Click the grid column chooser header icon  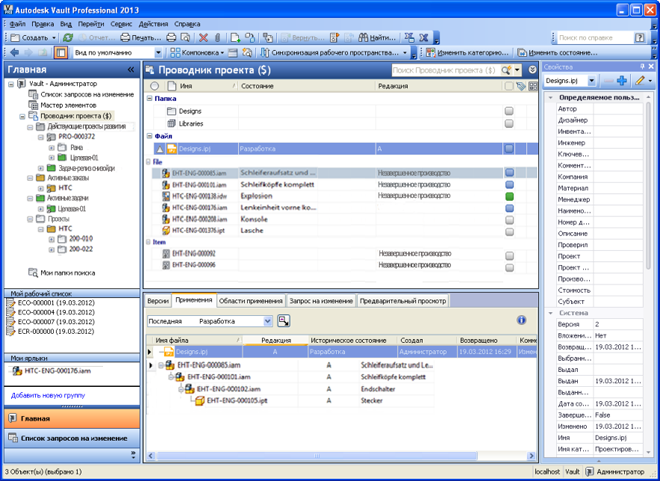[533, 86]
